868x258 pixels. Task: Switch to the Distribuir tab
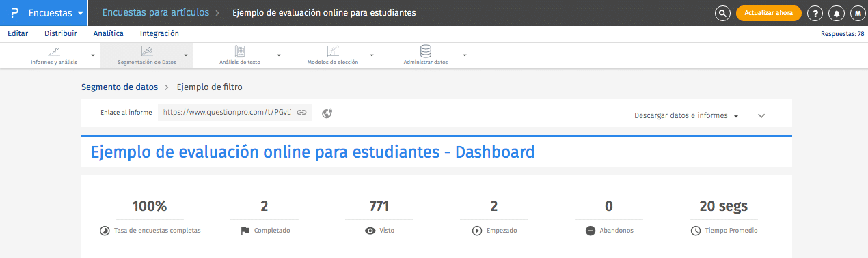(x=61, y=33)
